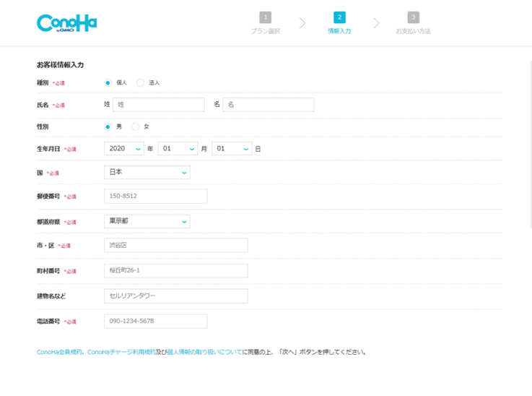Click step 3 payment method icon
The width and height of the screenshot is (532, 396).
click(x=413, y=17)
